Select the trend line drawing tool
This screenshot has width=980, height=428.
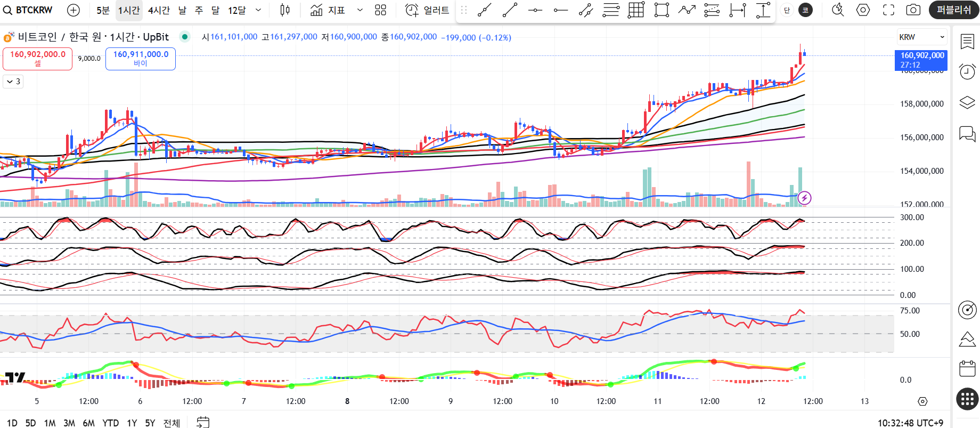[x=484, y=10]
